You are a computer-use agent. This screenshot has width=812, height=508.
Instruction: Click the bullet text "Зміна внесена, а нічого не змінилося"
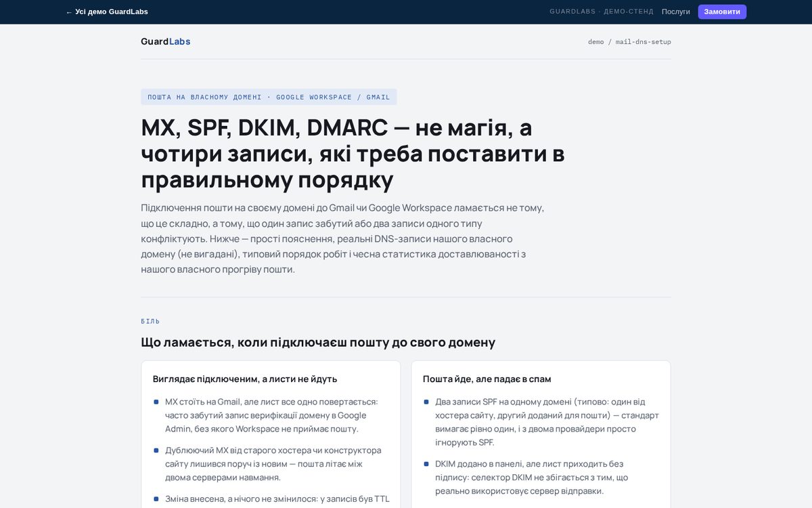coord(277,499)
